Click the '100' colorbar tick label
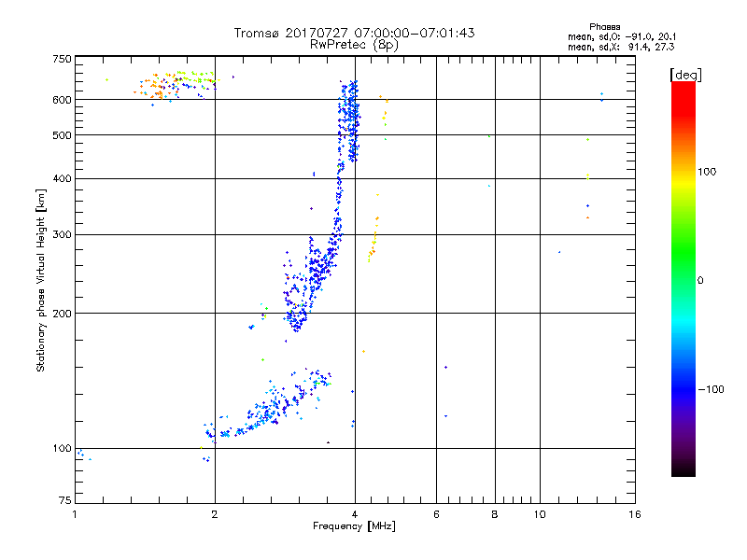Viewport: 747px width, 560px height. 707,172
